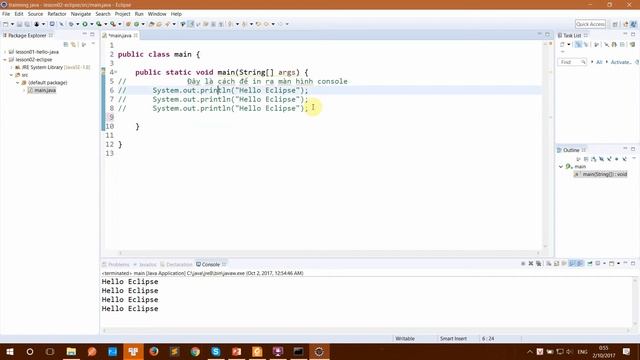The image size is (640, 360).
Task: Open the File menu
Action: click(6, 14)
